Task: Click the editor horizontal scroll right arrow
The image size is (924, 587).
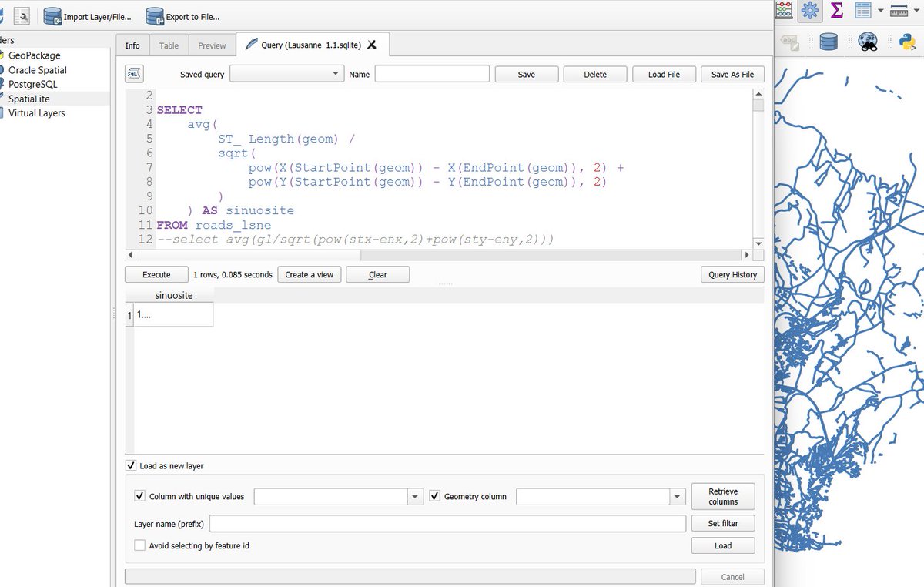Action: point(745,254)
